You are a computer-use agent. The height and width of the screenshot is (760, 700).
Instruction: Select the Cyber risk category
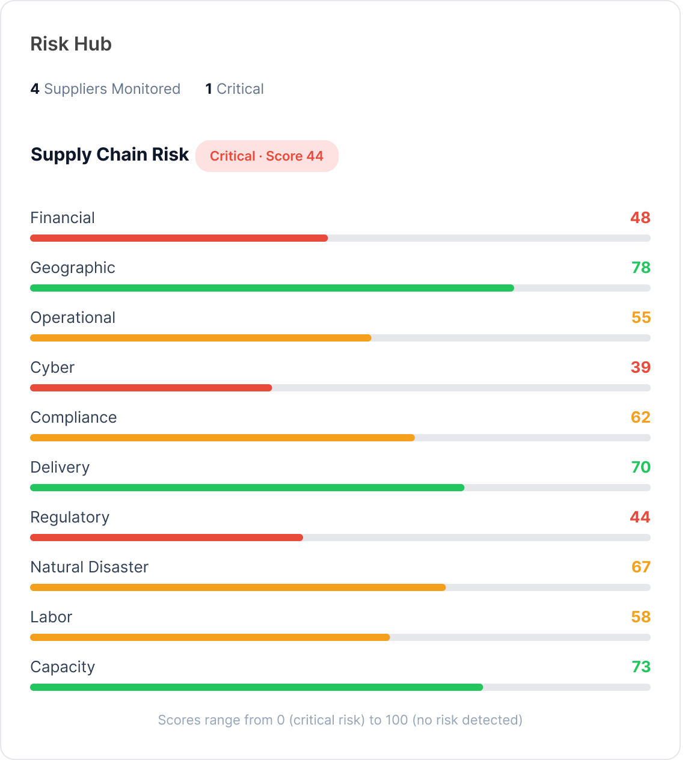52,367
